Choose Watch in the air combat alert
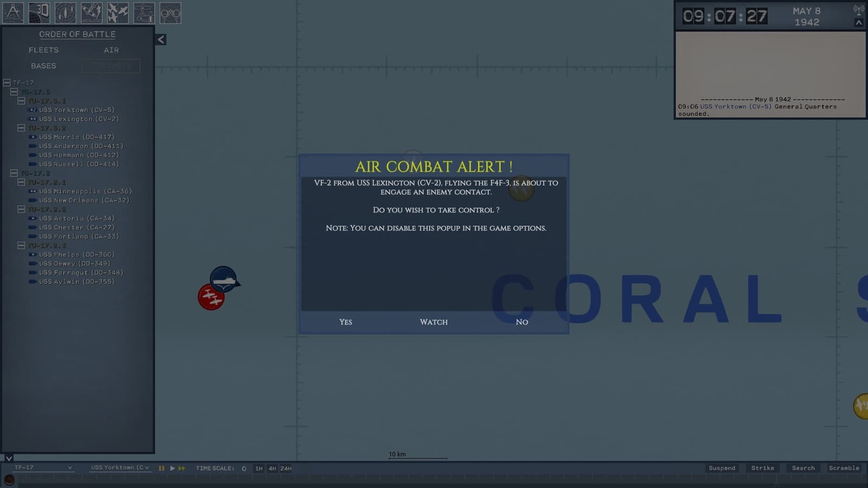The height and width of the screenshot is (488, 868). [x=434, y=322]
